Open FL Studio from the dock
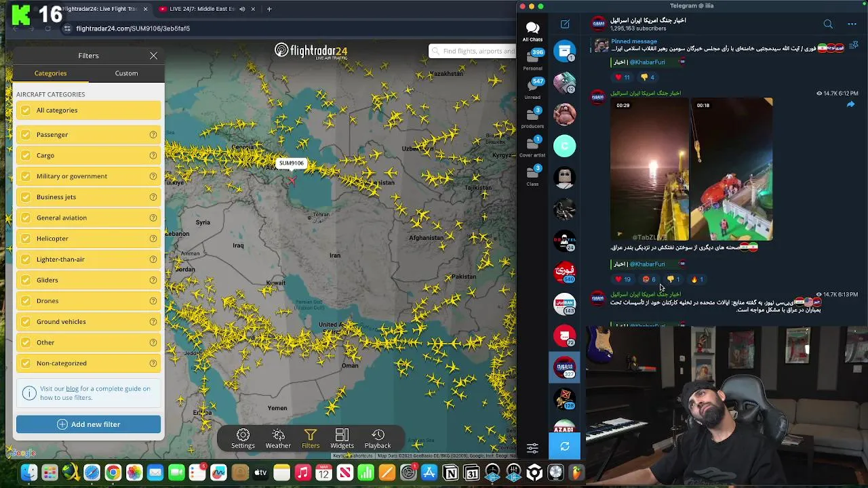 (x=576, y=472)
